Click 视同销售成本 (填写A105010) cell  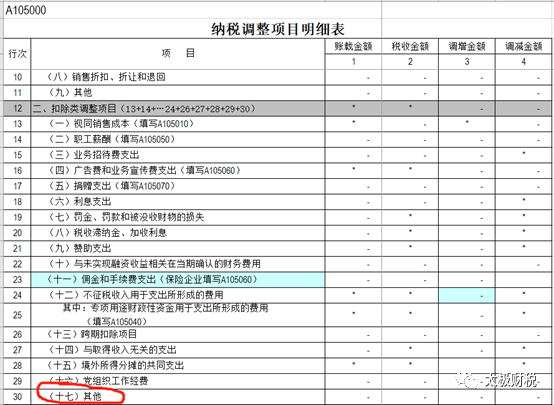tap(178, 124)
